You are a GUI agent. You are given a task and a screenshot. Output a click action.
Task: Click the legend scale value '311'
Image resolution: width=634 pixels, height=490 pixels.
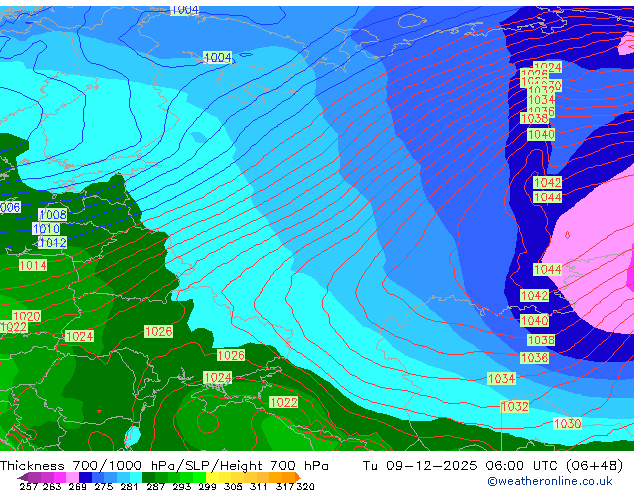(x=258, y=486)
